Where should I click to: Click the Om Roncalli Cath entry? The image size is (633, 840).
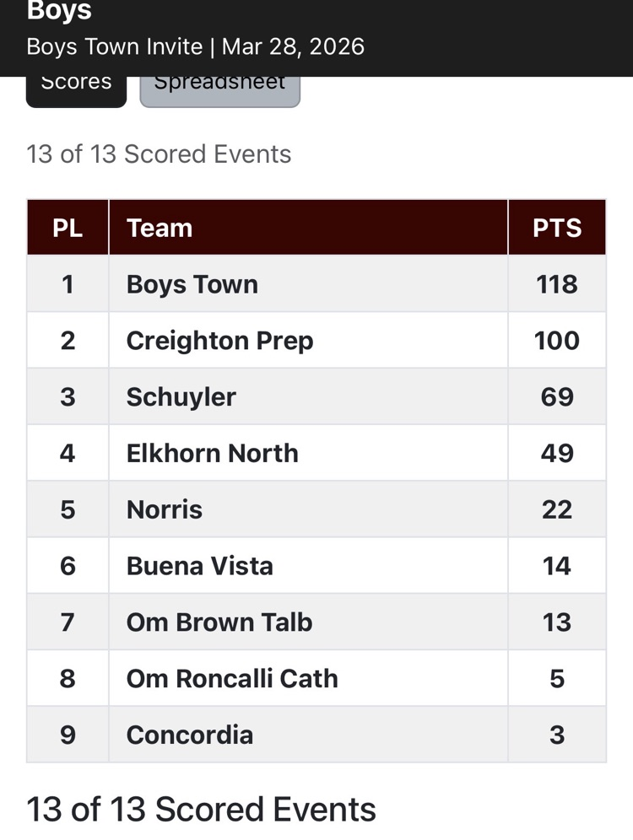[x=232, y=678]
